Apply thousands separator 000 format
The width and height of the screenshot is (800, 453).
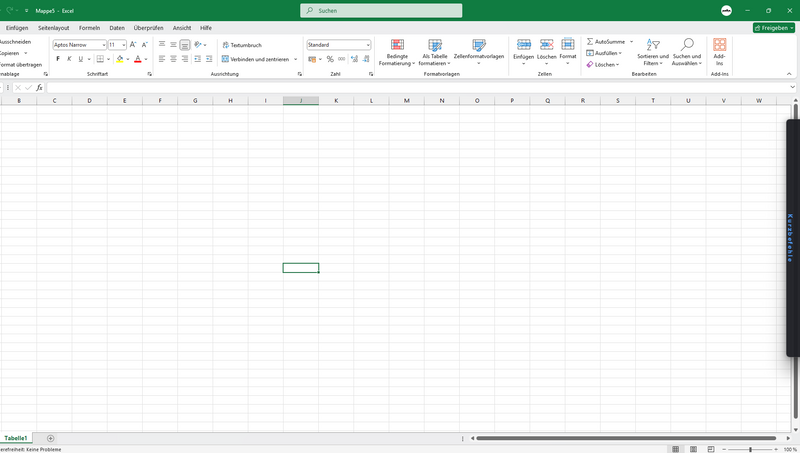tap(341, 59)
